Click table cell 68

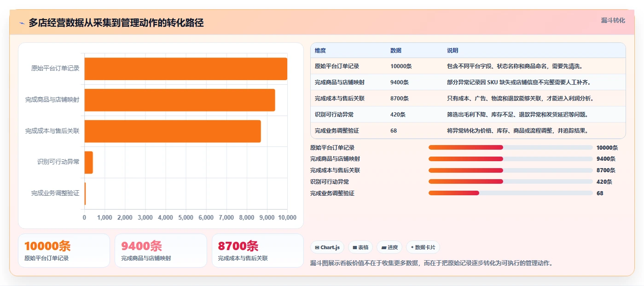394,131
